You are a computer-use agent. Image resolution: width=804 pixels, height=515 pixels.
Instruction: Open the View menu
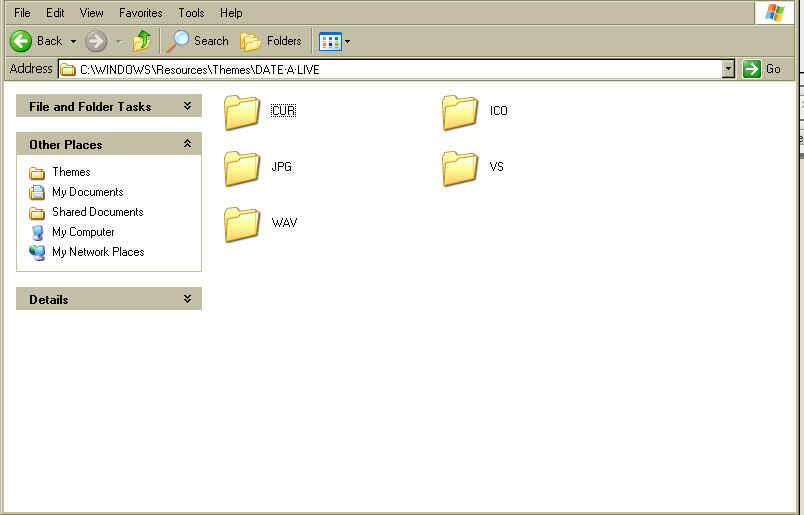coord(91,13)
